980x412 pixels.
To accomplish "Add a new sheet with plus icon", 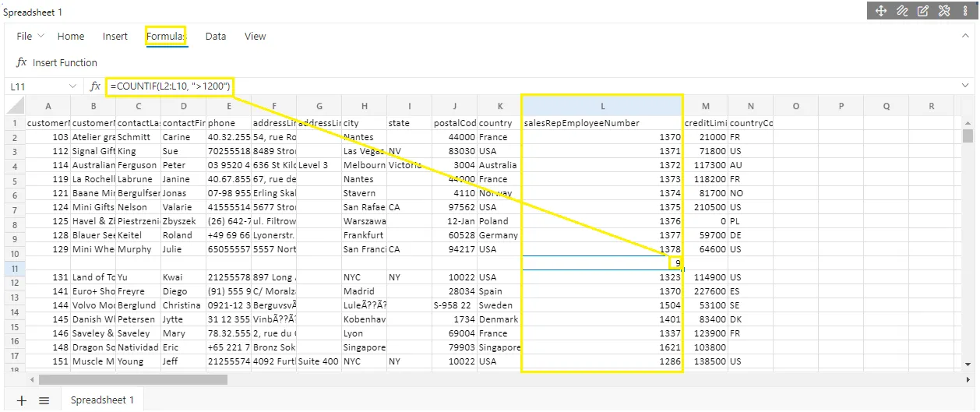I will [x=22, y=400].
